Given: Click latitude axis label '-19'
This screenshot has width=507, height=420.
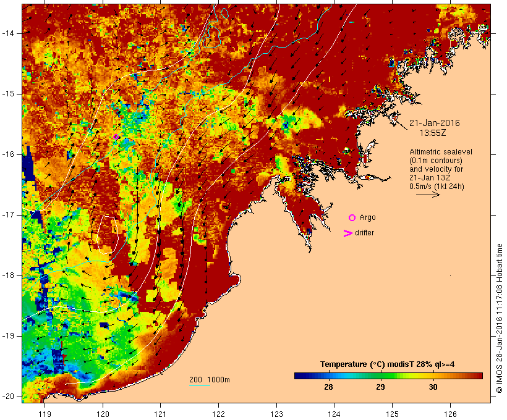Looking at the screenshot, I should [7, 336].
